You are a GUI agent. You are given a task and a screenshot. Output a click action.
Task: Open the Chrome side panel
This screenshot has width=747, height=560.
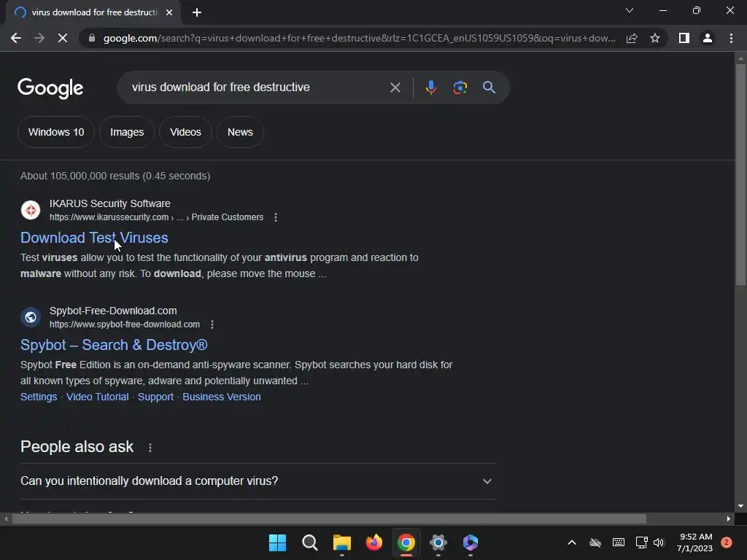pos(684,38)
